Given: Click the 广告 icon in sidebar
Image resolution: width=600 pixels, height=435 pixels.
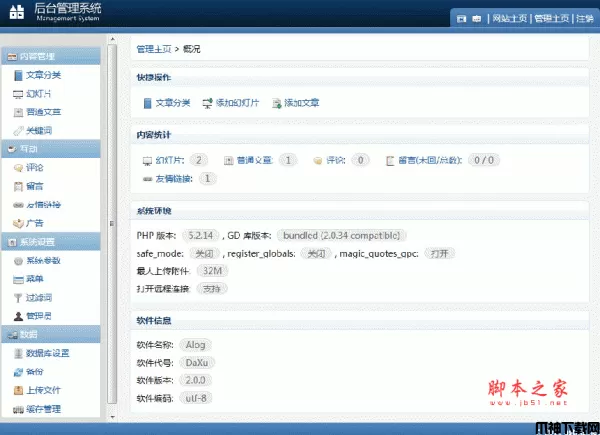Looking at the screenshot, I should pyautogui.click(x=18, y=223).
